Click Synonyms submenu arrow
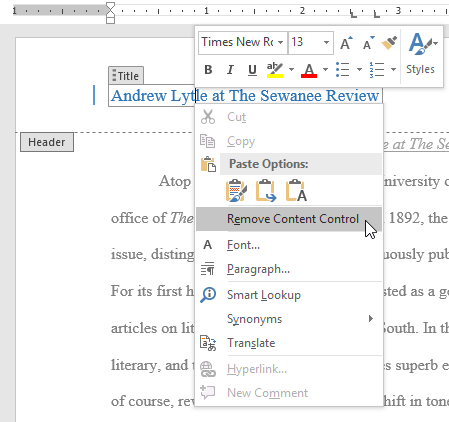449x422 pixels. pos(371,319)
